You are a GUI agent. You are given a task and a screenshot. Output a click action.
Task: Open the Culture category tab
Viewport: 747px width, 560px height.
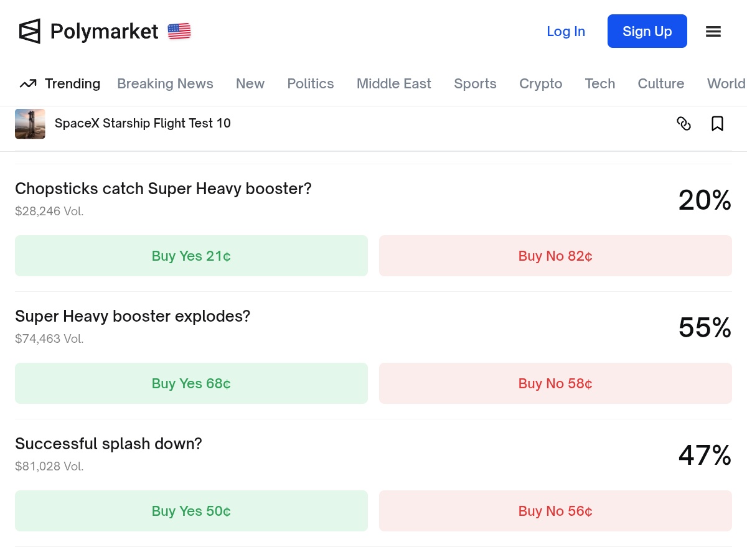[x=660, y=84]
